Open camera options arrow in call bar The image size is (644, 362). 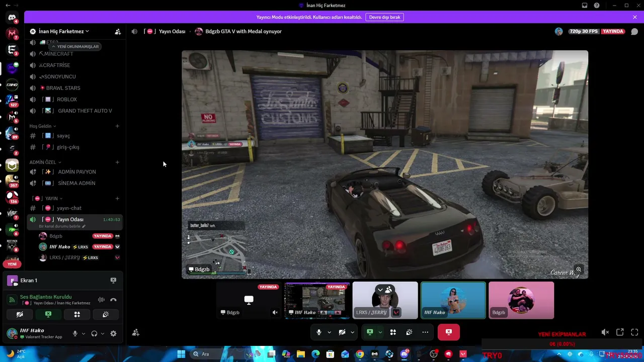pyautogui.click(x=352, y=332)
